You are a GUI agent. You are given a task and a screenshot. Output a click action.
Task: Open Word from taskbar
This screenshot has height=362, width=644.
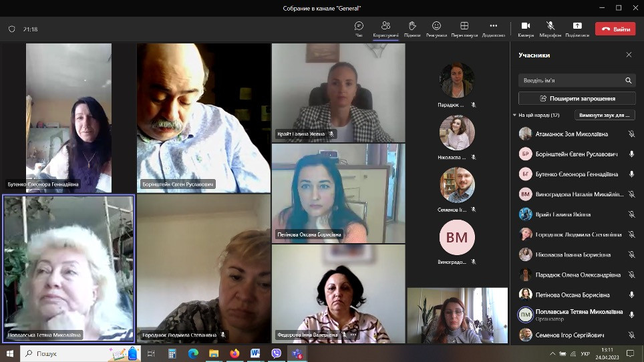tap(255, 353)
